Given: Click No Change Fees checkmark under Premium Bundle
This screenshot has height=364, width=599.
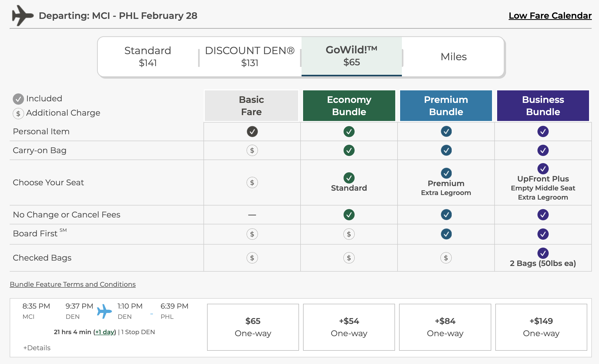Looking at the screenshot, I should 446,215.
